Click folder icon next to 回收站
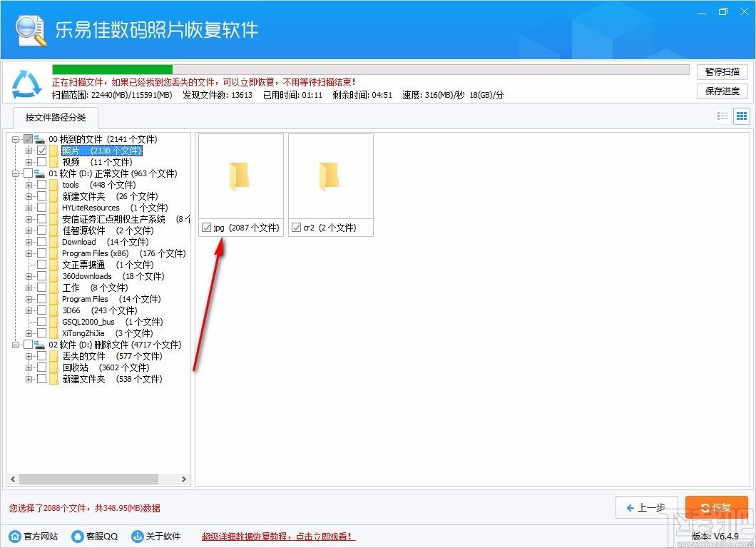This screenshot has height=548, width=756. tap(53, 367)
